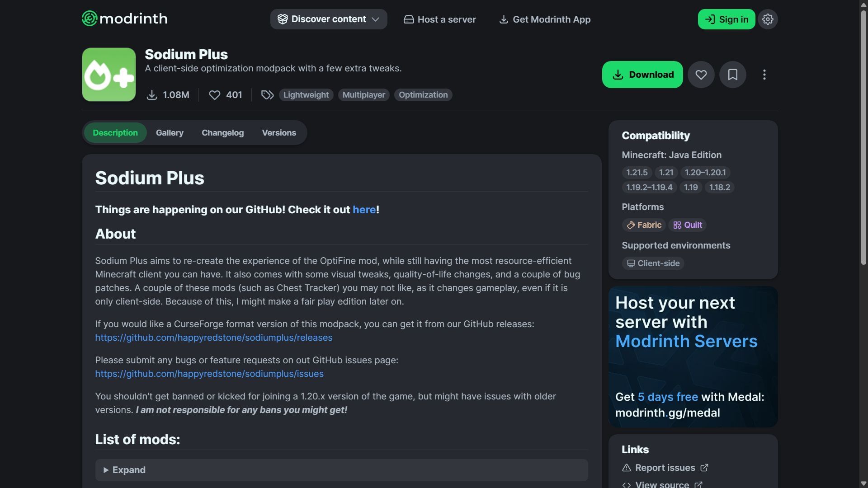Click the green Download button
The height and width of the screenshot is (488, 868).
(642, 75)
